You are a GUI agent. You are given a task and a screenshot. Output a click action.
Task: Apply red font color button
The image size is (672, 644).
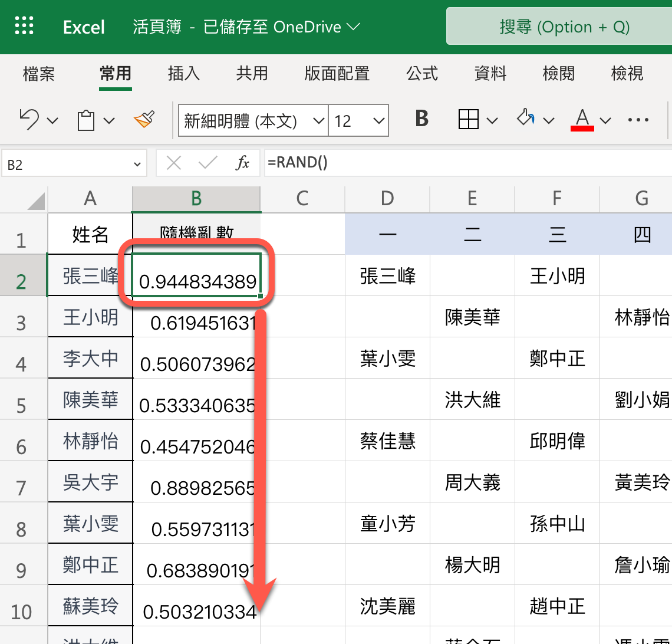(x=582, y=120)
